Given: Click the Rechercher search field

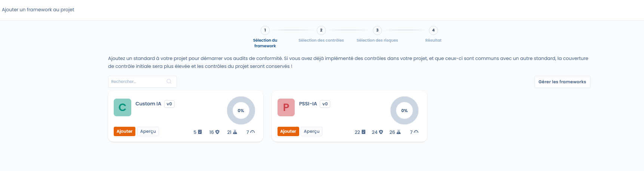Looking at the screenshot, I should 138,81.
